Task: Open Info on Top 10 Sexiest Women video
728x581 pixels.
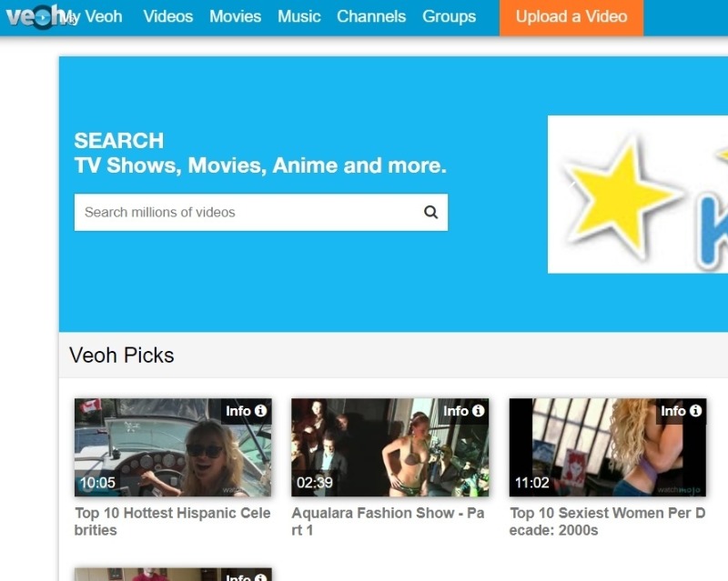Action: [x=681, y=411]
